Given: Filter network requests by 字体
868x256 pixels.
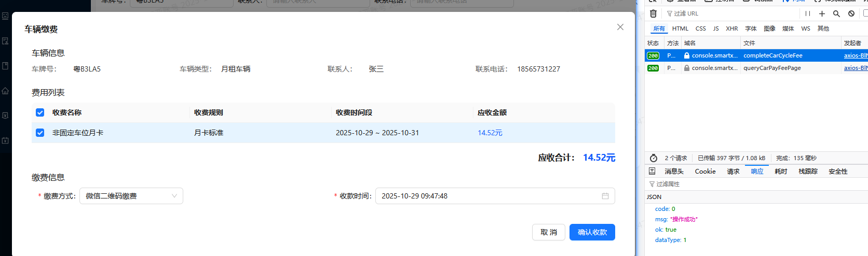Looking at the screenshot, I should click(751, 29).
